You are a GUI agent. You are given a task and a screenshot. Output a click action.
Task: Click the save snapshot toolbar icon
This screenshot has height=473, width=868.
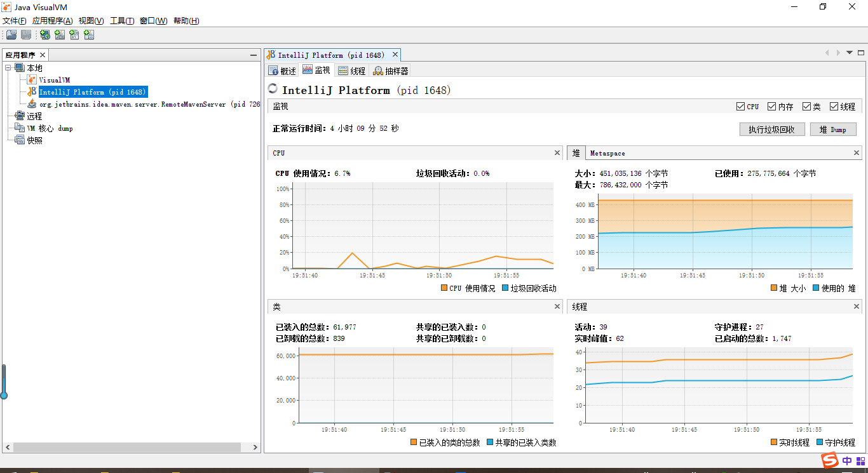[25, 34]
